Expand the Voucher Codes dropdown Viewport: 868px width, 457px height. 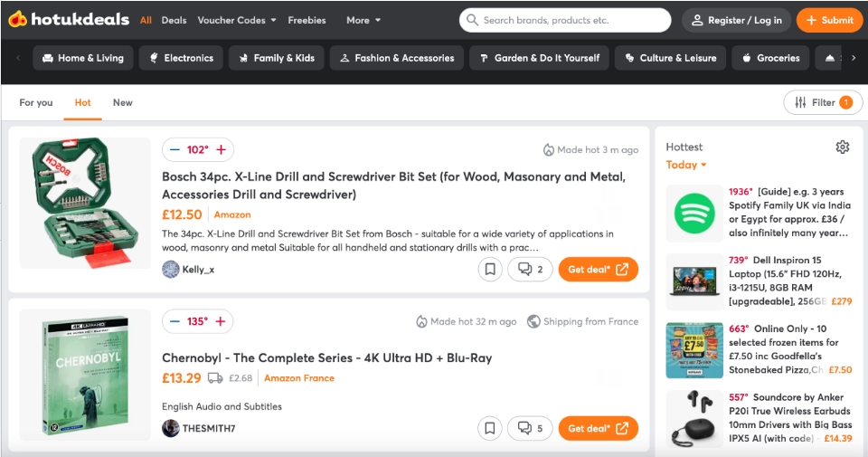237,20
